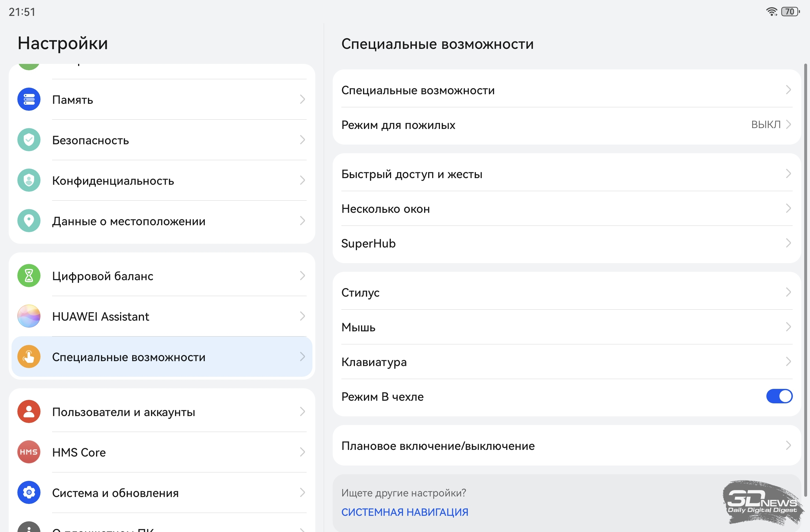
Task: Click the Конфиденциальность privacy icon
Action: pyautogui.click(x=29, y=180)
